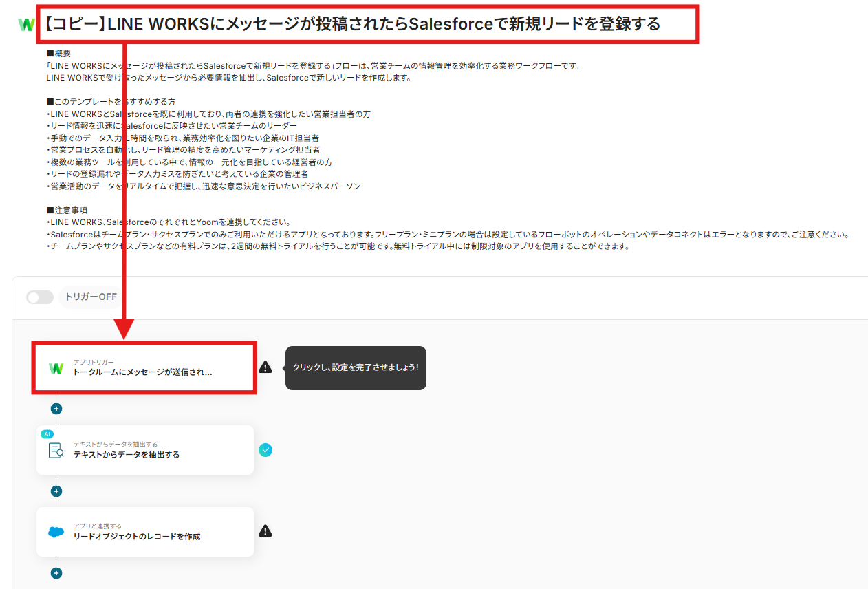868x589 pixels.
Task: Add a step below the Salesforce card
Action: tap(56, 573)
